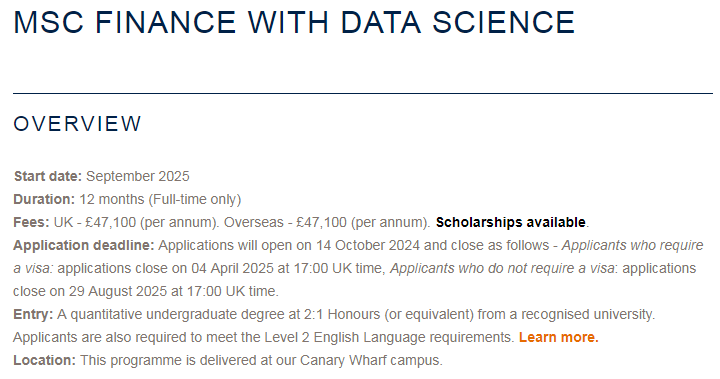Click the September 2025 start date text

tap(138, 176)
